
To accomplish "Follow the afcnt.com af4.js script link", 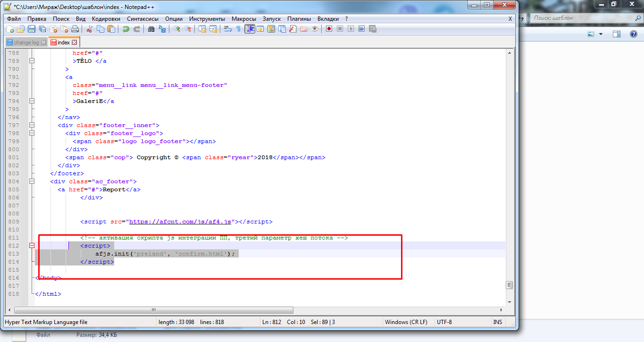I will point(180,222).
